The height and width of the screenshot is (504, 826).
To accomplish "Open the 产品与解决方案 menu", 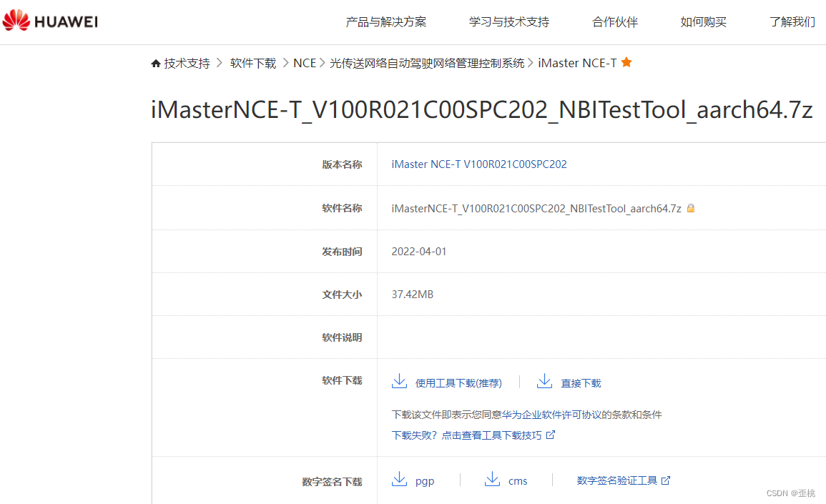I will (385, 22).
